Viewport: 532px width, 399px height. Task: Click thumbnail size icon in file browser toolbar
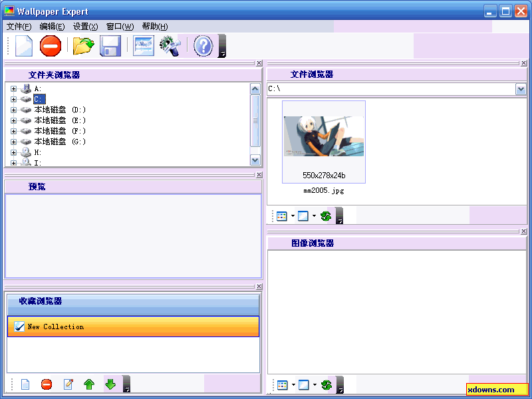303,216
